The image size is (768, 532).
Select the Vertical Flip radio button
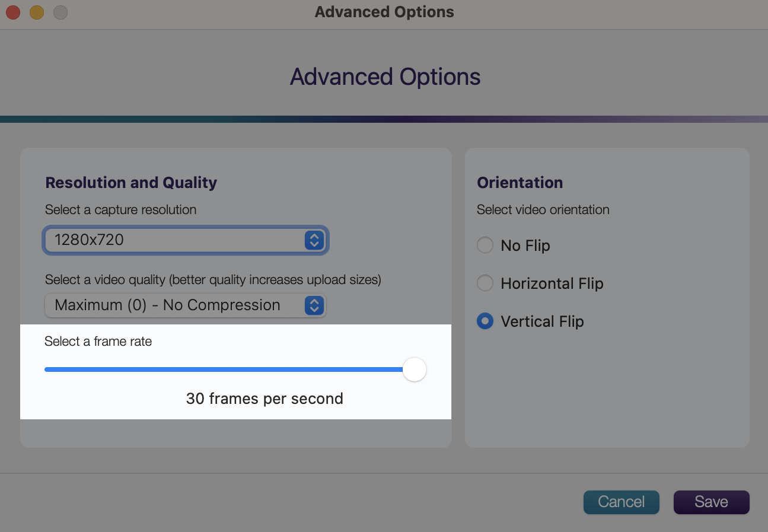coord(485,321)
